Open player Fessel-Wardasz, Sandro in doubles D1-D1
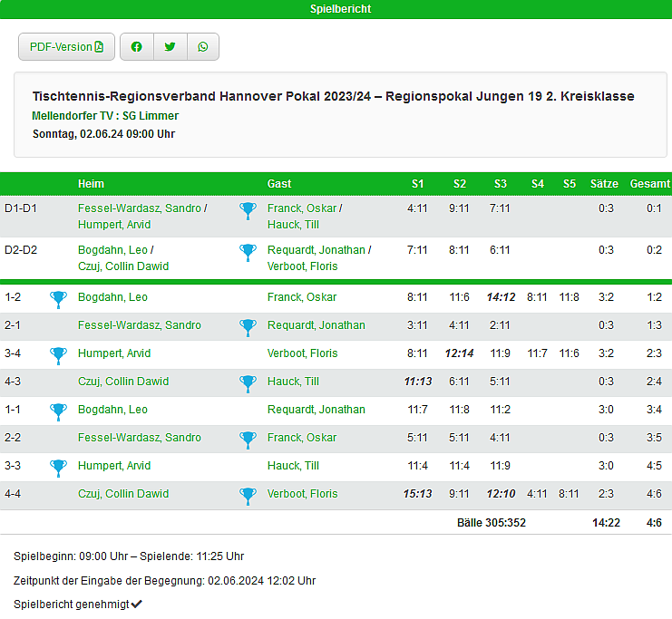The image size is (672, 619). (139, 208)
